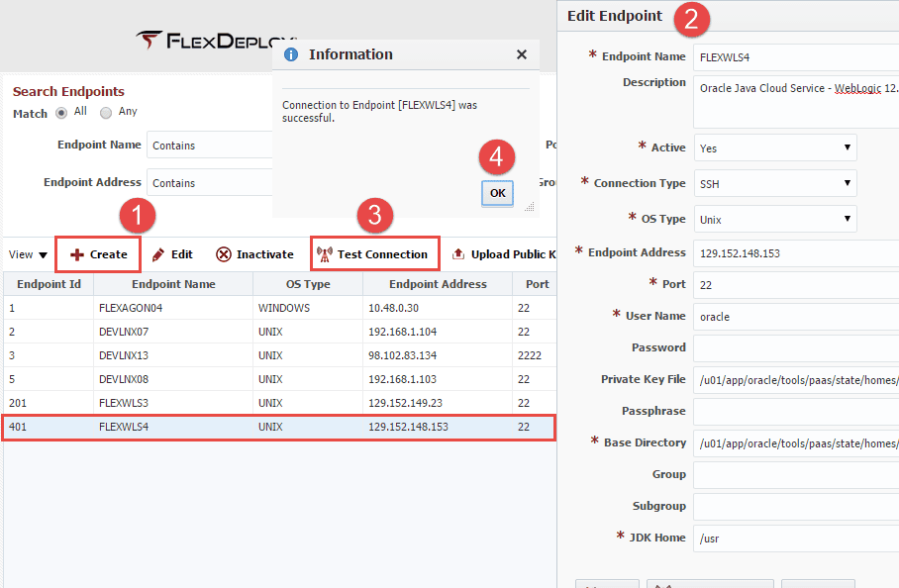899x588 pixels.
Task: Click the Information dialog resize grip
Action: (x=530, y=207)
